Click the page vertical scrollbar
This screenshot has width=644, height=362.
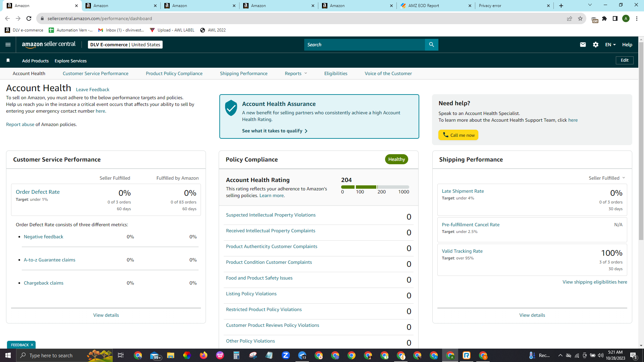tap(641, 141)
